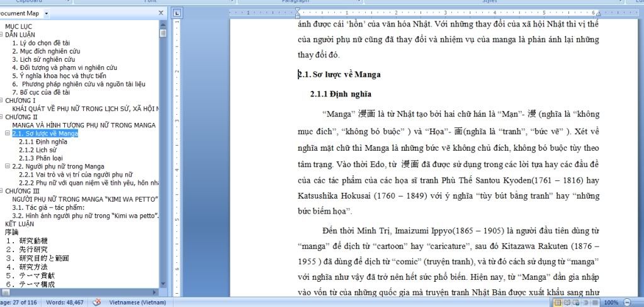Collapse the 2.1. Sơ lược về Manga heading

[x=7, y=134]
